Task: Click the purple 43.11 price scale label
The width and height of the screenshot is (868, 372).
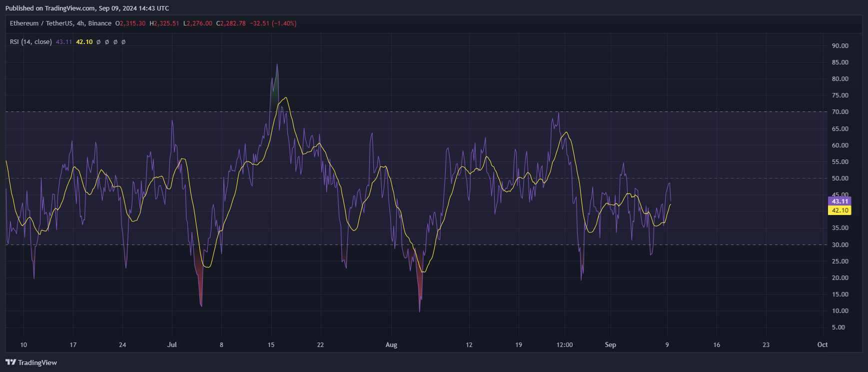Action: pyautogui.click(x=840, y=201)
